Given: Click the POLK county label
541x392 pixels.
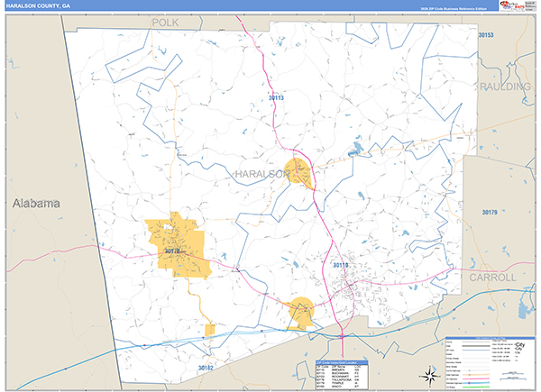Looking at the screenshot, I should point(165,23).
